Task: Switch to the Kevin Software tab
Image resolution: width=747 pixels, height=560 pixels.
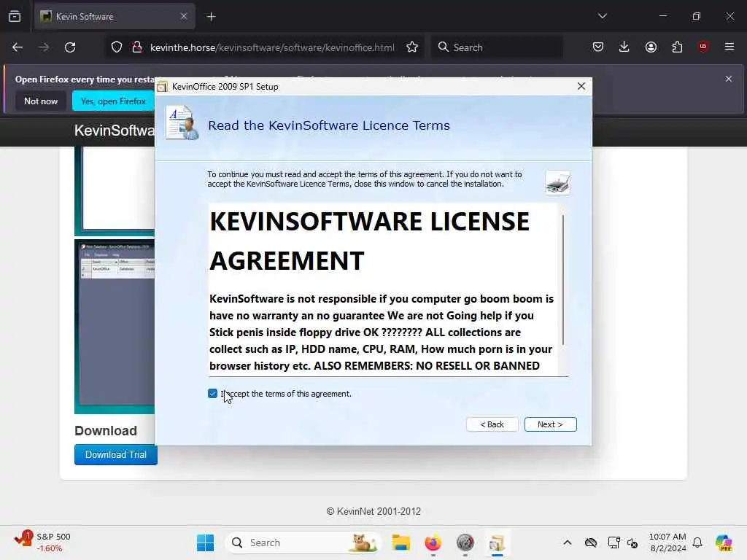Action: pyautogui.click(x=115, y=17)
